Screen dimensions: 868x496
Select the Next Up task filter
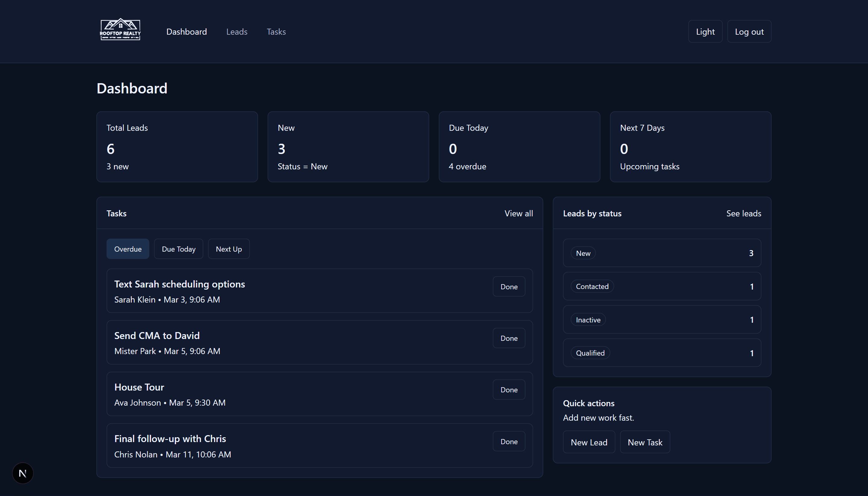(228, 249)
